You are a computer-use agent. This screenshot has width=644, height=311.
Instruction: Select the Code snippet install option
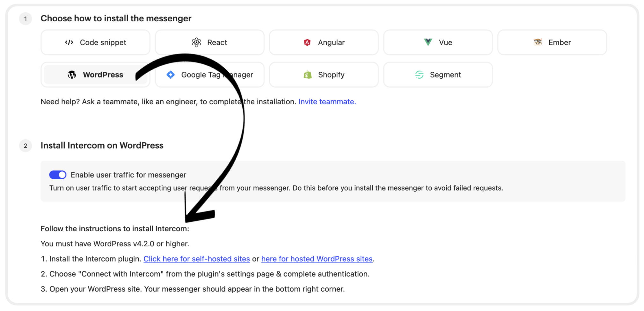pos(103,42)
